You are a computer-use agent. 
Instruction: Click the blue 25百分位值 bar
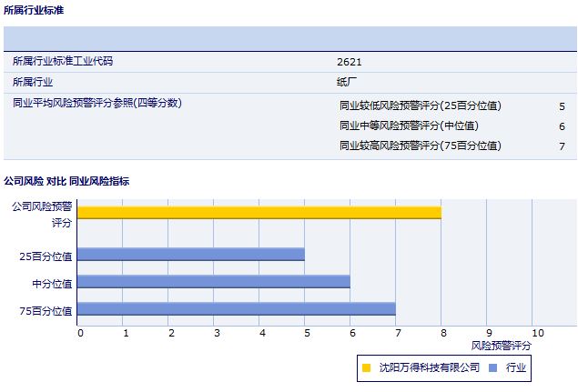191,255
